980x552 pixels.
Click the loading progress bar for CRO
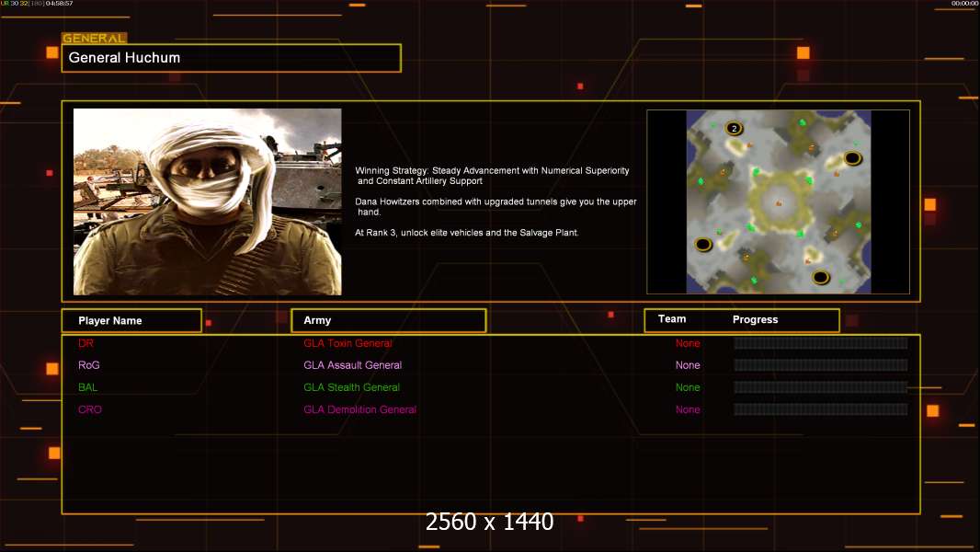(820, 409)
